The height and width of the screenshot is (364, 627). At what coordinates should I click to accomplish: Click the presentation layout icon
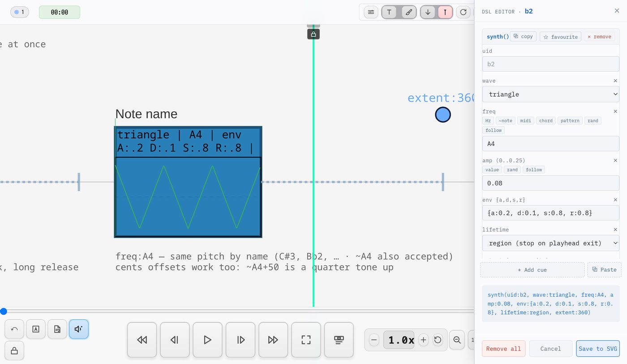pos(339,340)
